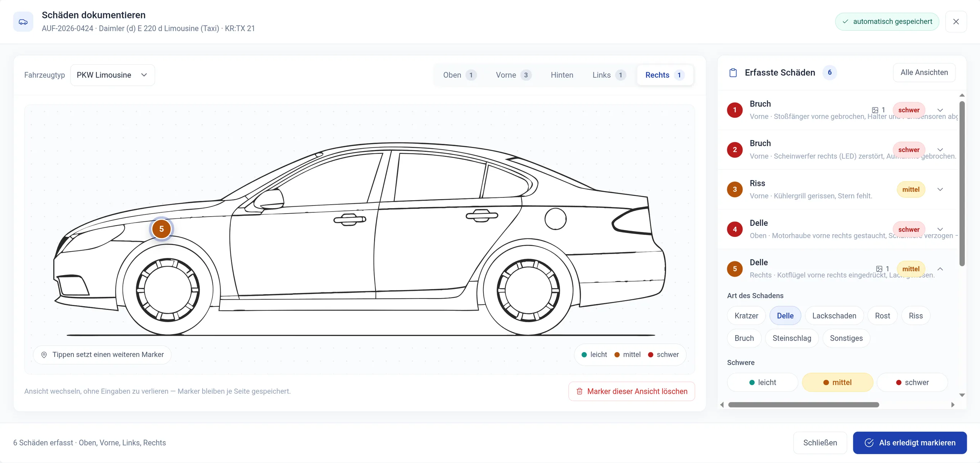This screenshot has height=463, width=980.
Task: Set severity to leicht
Action: click(x=763, y=382)
